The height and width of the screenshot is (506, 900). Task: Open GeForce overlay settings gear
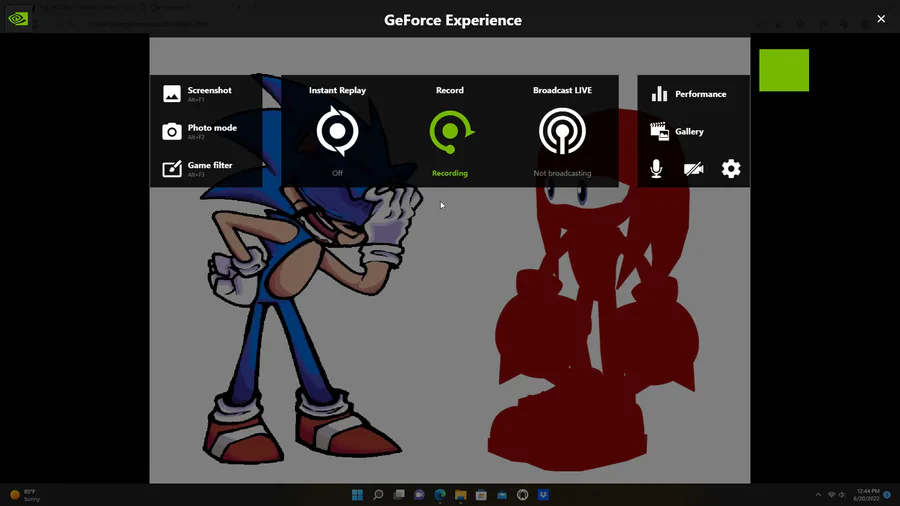pyautogui.click(x=731, y=169)
